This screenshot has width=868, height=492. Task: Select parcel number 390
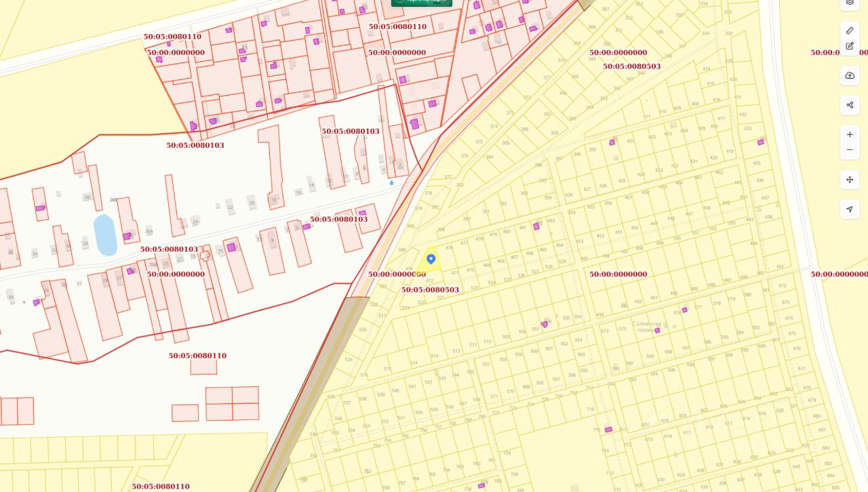467,219
